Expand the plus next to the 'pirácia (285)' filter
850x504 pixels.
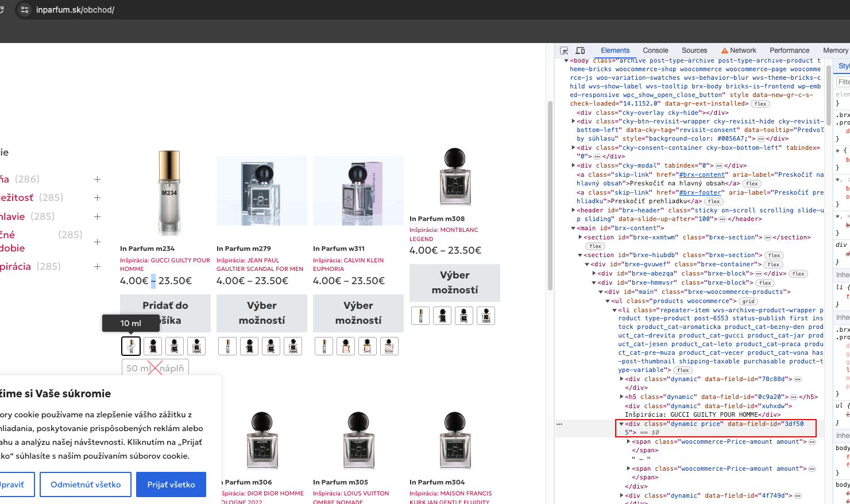click(98, 266)
